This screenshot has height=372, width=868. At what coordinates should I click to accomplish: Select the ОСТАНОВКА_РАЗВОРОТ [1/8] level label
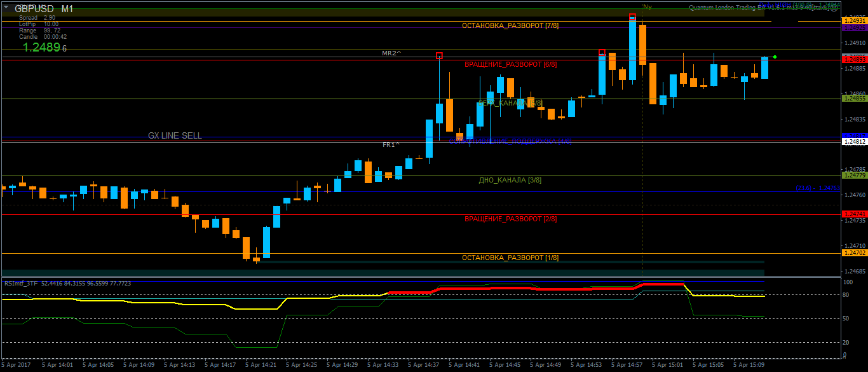(510, 258)
